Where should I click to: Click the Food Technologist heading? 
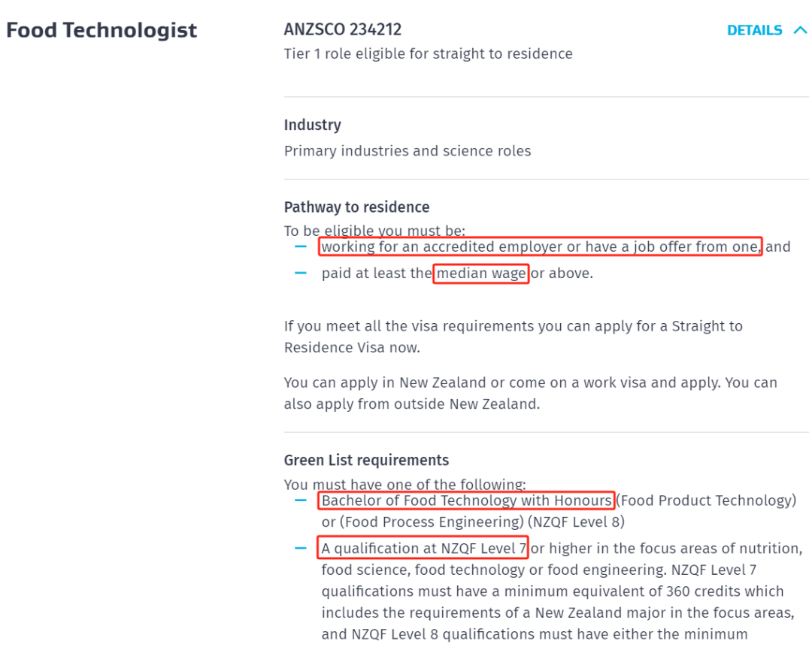pos(101,31)
